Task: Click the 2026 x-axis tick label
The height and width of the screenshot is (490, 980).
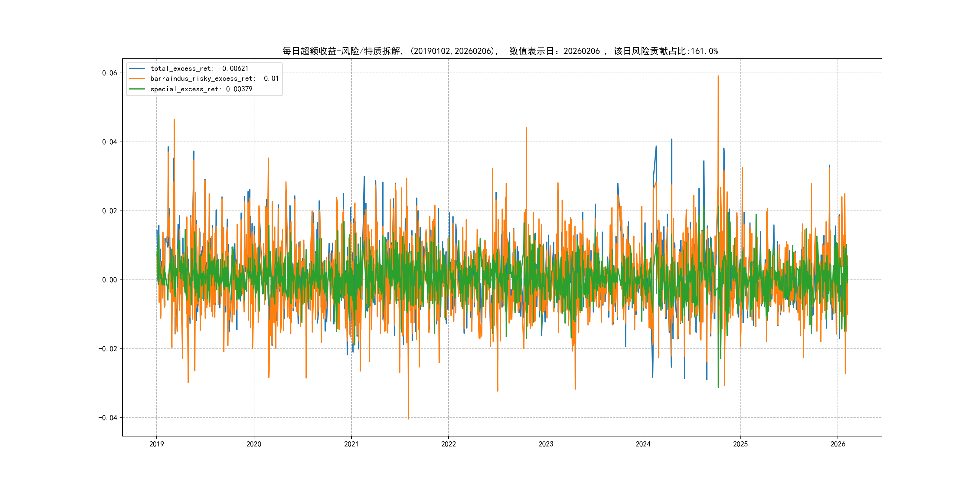Action: pyautogui.click(x=838, y=444)
